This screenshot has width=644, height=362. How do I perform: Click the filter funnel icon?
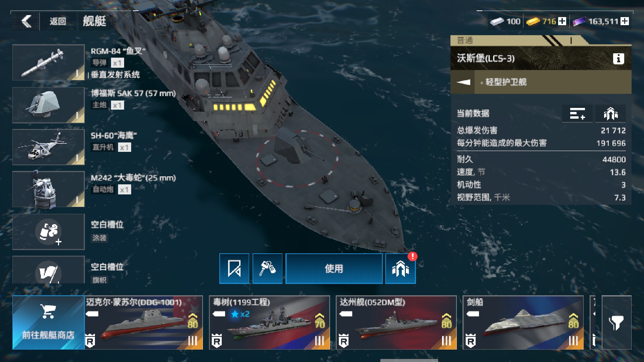(x=616, y=322)
